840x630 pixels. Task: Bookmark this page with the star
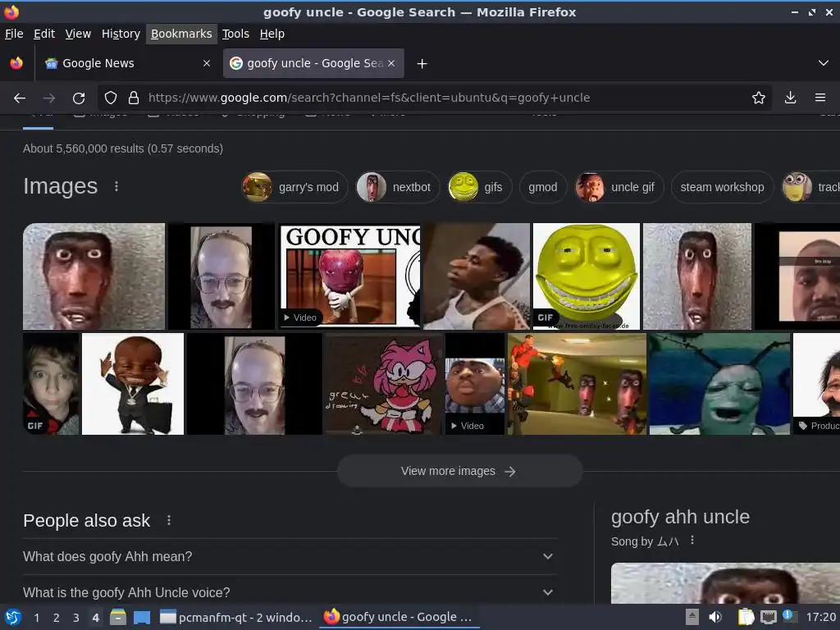(x=759, y=98)
